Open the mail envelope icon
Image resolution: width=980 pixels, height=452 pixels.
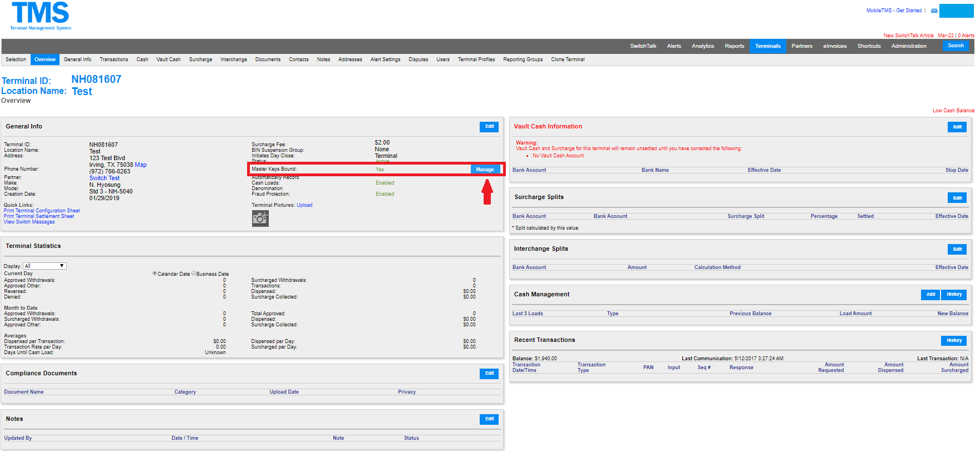934,11
